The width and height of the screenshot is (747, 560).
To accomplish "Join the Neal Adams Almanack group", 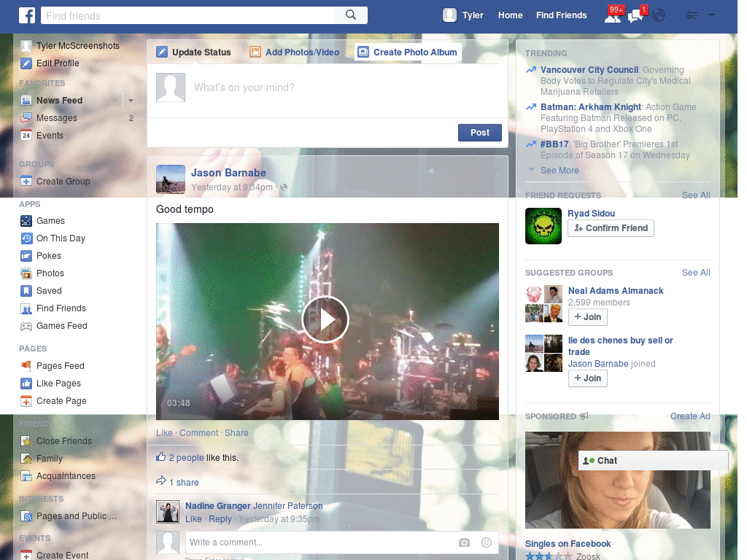I will click(587, 317).
